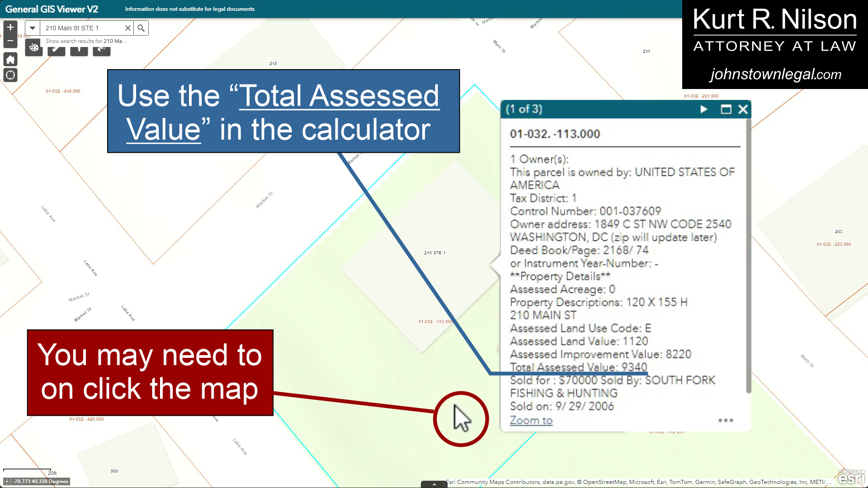Toggle the coordinate capture crosshair icon

tap(7, 482)
